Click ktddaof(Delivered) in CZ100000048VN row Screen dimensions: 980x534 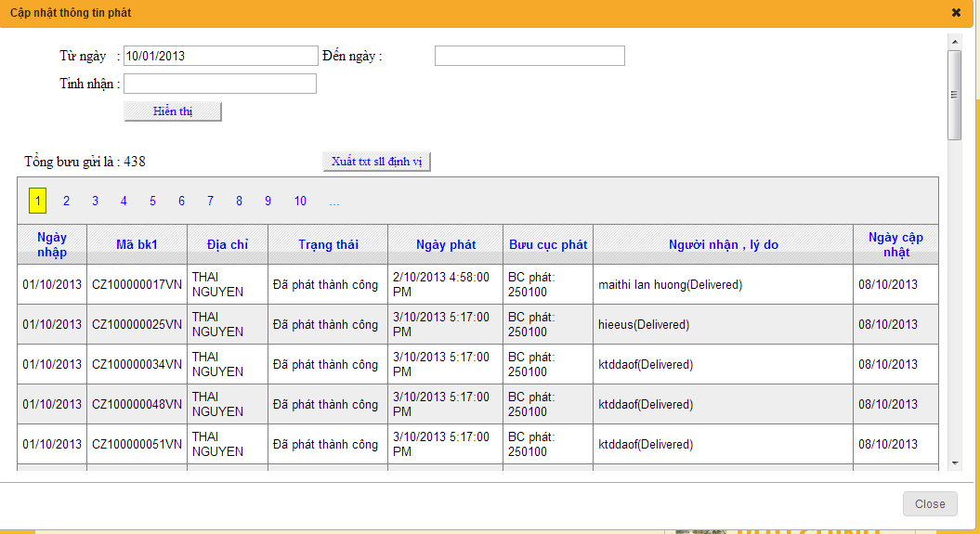tap(646, 404)
